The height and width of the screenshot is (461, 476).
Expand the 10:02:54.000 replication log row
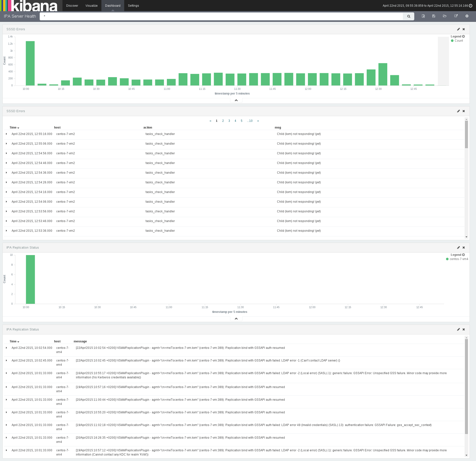[x=6, y=348]
